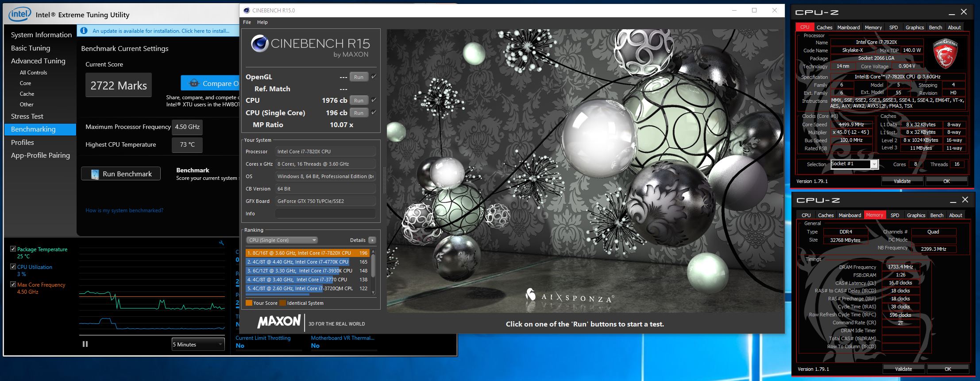Open ranking Details arrow in Cinebench
Image resolution: width=980 pixels, height=381 pixels.
(x=372, y=240)
